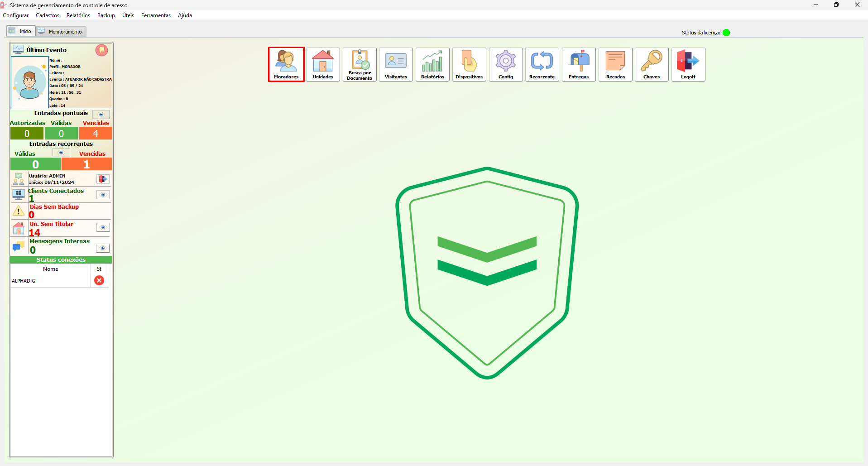This screenshot has height=466, width=868.
Task: Click the thumbs-down button in Último Evento
Action: pos(101,50)
